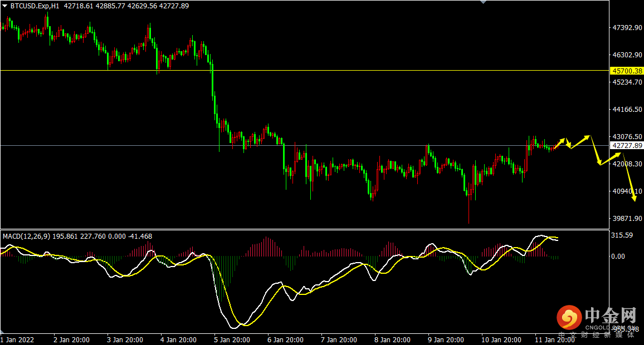Click the 43076.50 price axis label
644x345 pixels.
pyautogui.click(x=627, y=136)
